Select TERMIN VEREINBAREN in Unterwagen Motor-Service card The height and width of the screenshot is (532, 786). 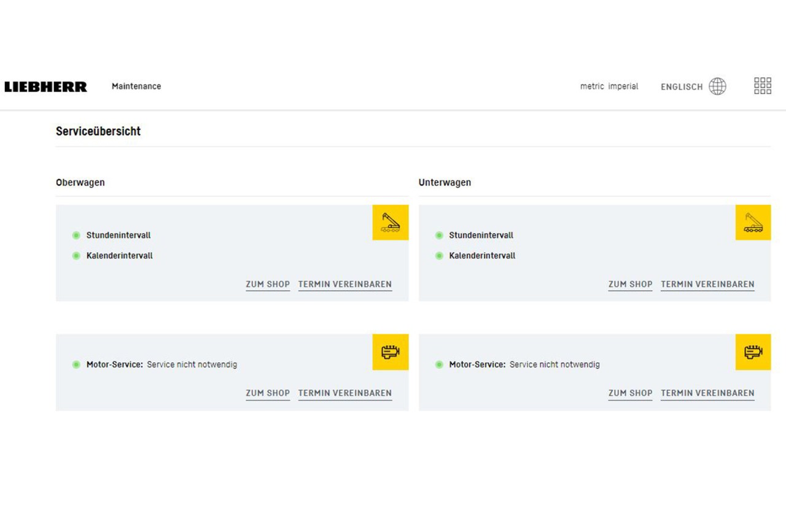tap(707, 393)
